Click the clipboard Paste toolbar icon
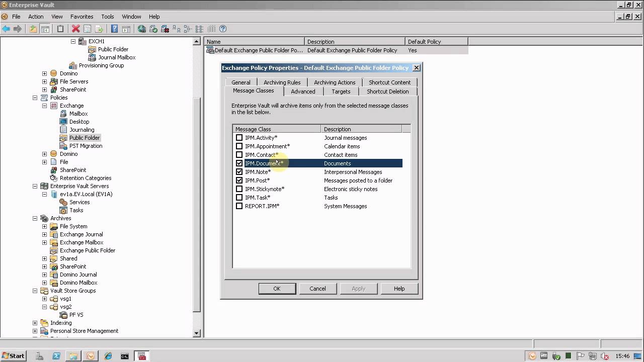 tap(60, 29)
